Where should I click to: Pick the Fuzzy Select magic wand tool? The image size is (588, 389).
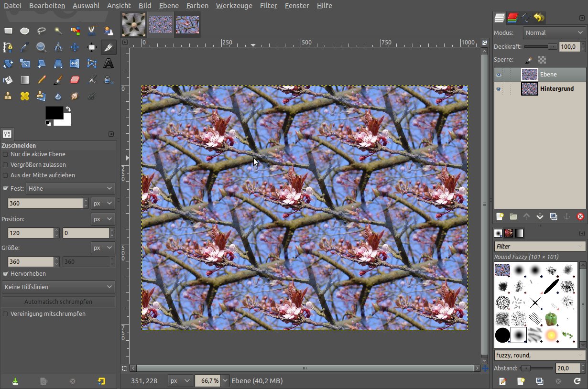(58, 31)
